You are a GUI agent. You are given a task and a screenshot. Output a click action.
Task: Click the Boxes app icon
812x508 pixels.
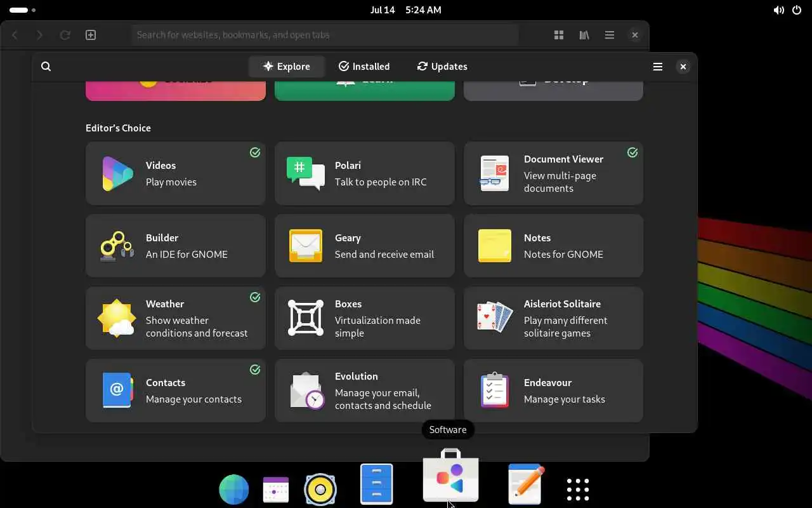pos(306,318)
